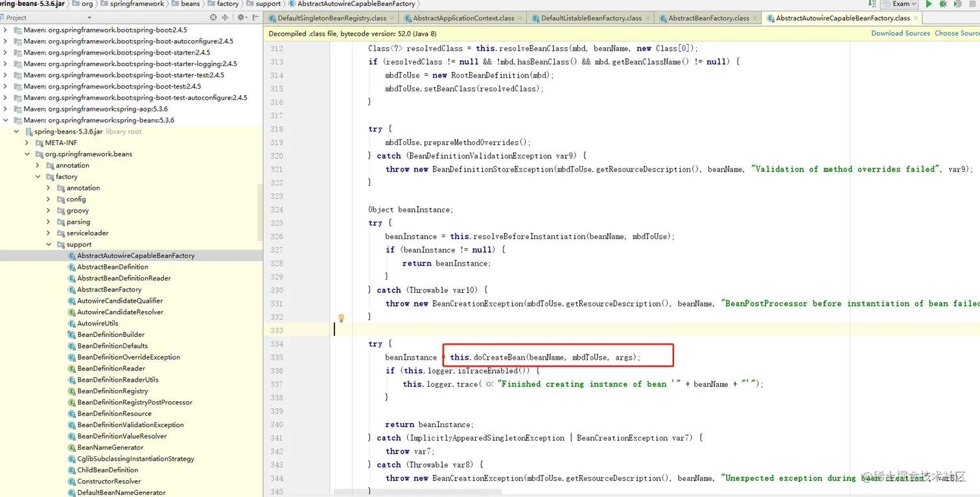Click the interface icon beside BeanNameGenerator
Image resolution: width=980 pixels, height=497 pixels.
pos(72,448)
